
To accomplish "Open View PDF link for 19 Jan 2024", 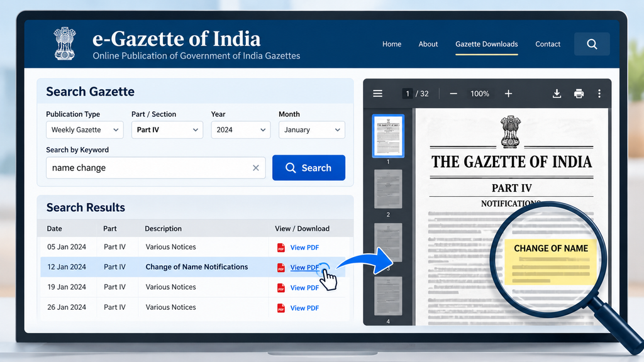I will (x=304, y=288).
